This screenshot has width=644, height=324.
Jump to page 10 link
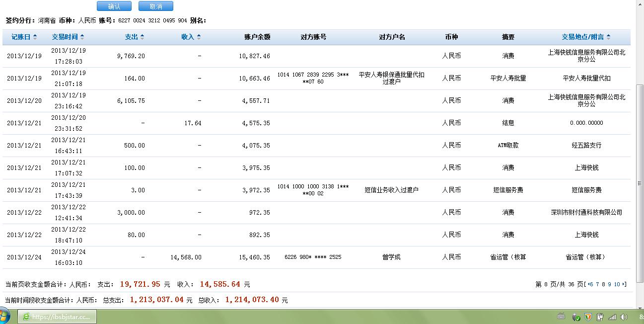(x=617, y=284)
